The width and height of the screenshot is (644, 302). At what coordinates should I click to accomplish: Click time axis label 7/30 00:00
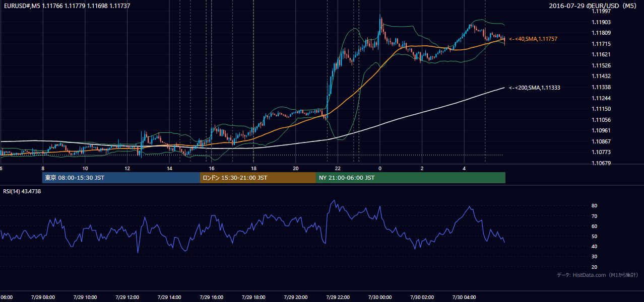[x=379, y=297]
